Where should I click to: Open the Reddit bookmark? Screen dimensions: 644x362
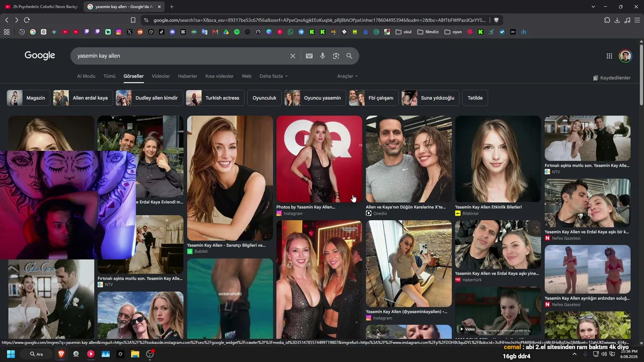(x=140, y=32)
